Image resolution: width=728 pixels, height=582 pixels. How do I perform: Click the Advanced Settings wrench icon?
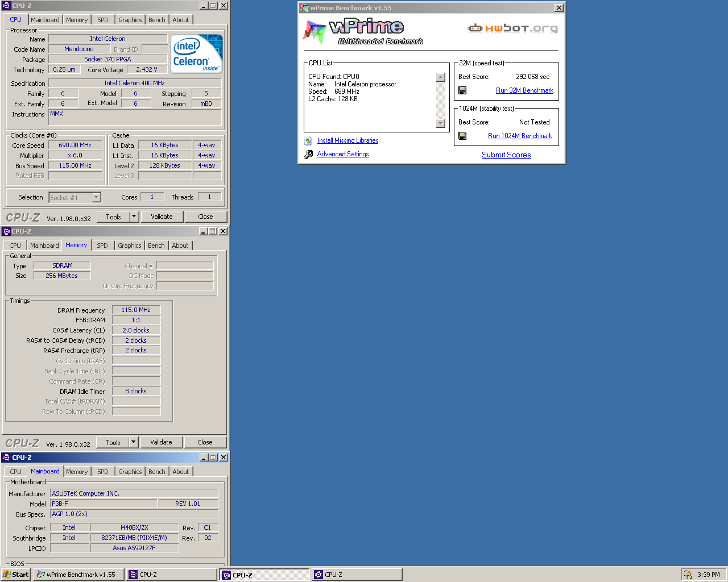pyautogui.click(x=308, y=154)
